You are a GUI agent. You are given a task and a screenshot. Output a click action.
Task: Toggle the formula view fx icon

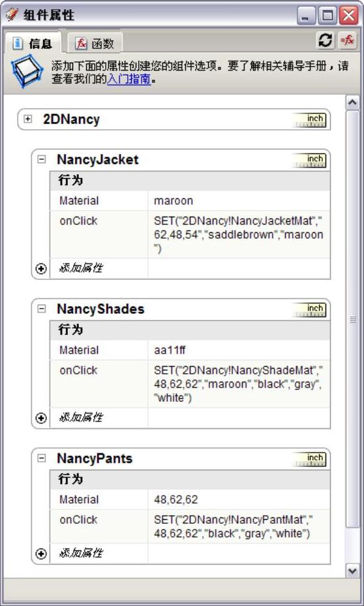coord(347,40)
